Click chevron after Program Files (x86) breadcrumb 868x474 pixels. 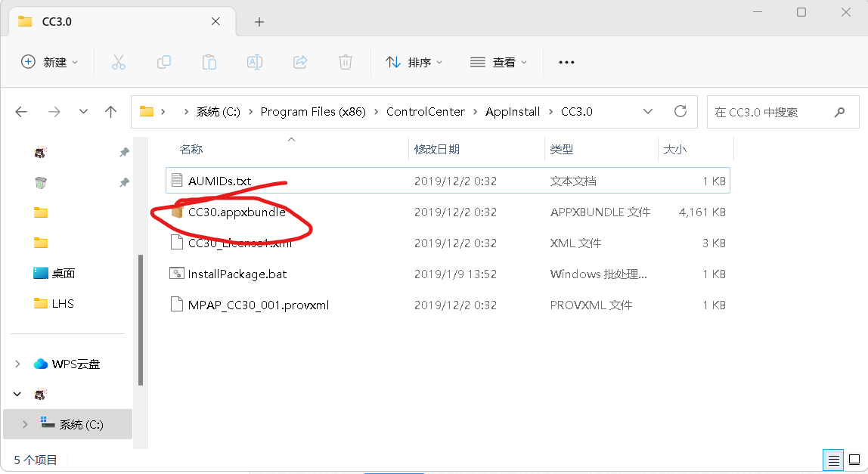pos(376,112)
